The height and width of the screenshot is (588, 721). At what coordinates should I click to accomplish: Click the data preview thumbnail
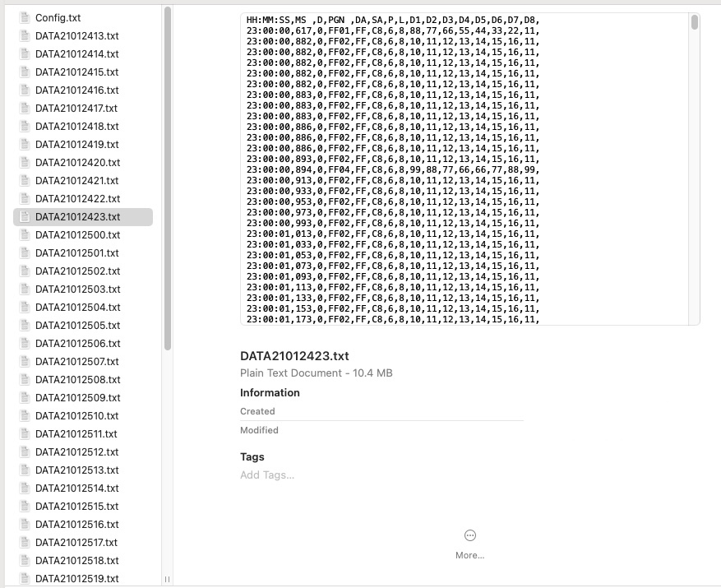pos(469,169)
